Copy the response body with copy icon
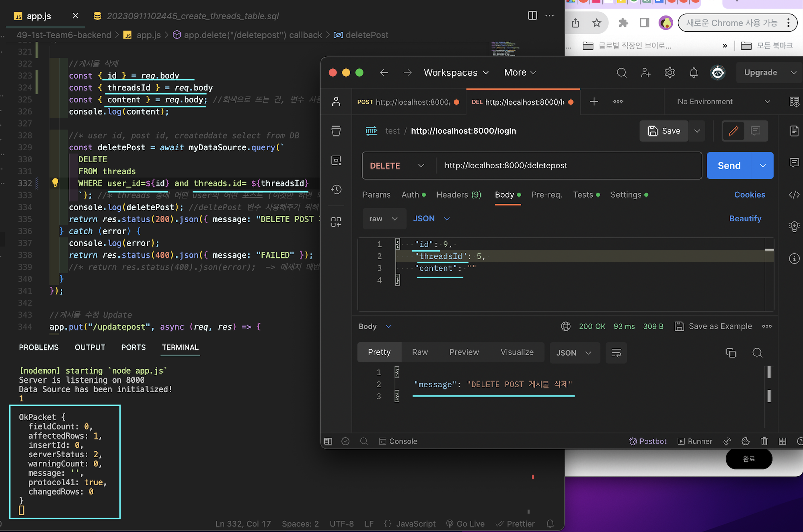 click(731, 353)
